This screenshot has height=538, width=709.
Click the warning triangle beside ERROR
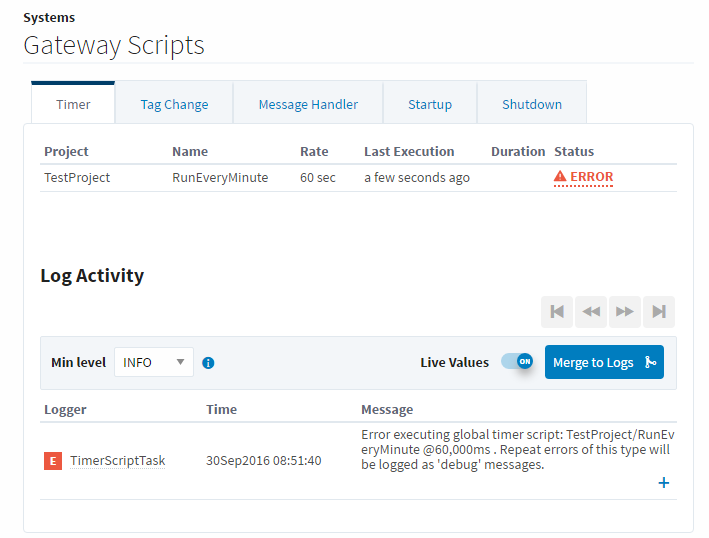pos(560,177)
